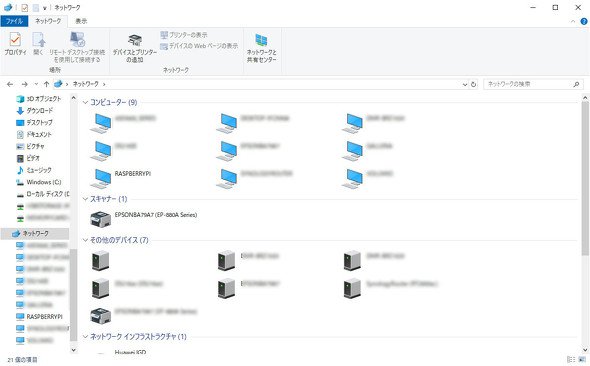Select Windows (C:) drive in sidebar

click(x=39, y=182)
